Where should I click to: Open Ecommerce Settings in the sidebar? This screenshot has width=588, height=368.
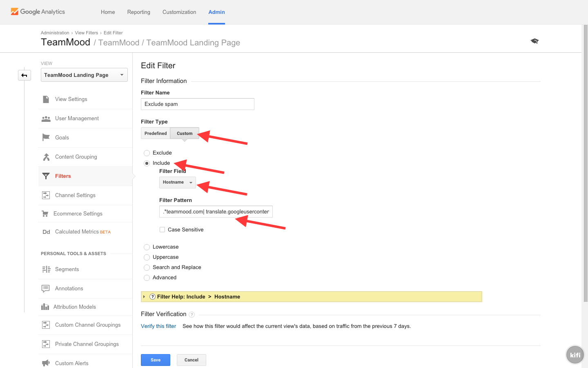click(x=78, y=214)
